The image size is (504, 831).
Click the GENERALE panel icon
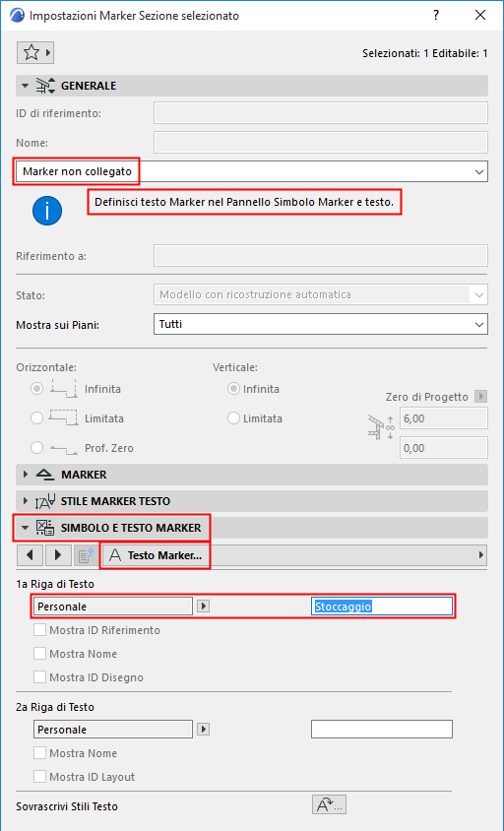click(x=45, y=86)
